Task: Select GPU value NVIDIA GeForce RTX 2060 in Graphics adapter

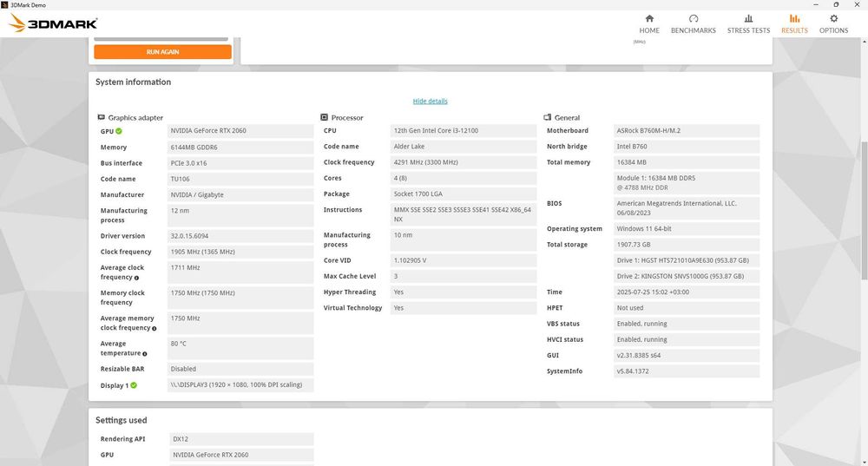Action: [240, 131]
